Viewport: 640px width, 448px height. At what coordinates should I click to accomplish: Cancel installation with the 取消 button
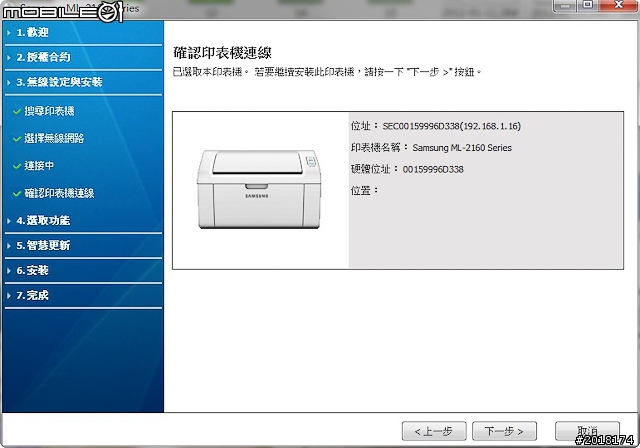tap(587, 431)
